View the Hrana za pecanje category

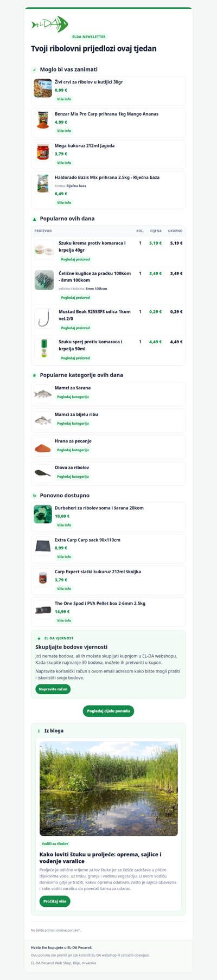(73, 450)
